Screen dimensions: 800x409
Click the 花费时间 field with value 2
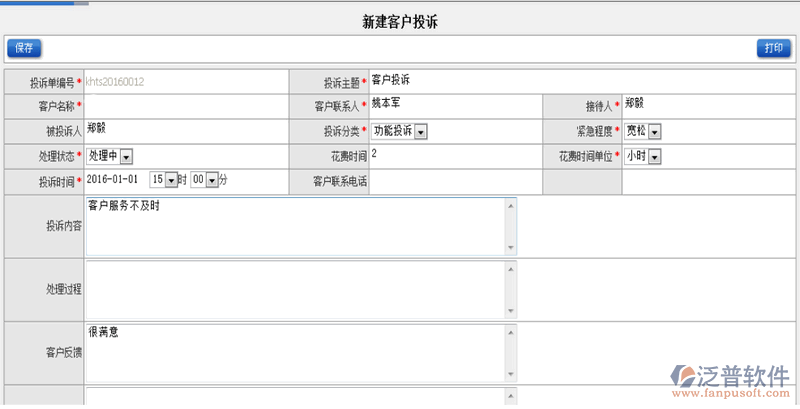click(x=456, y=156)
